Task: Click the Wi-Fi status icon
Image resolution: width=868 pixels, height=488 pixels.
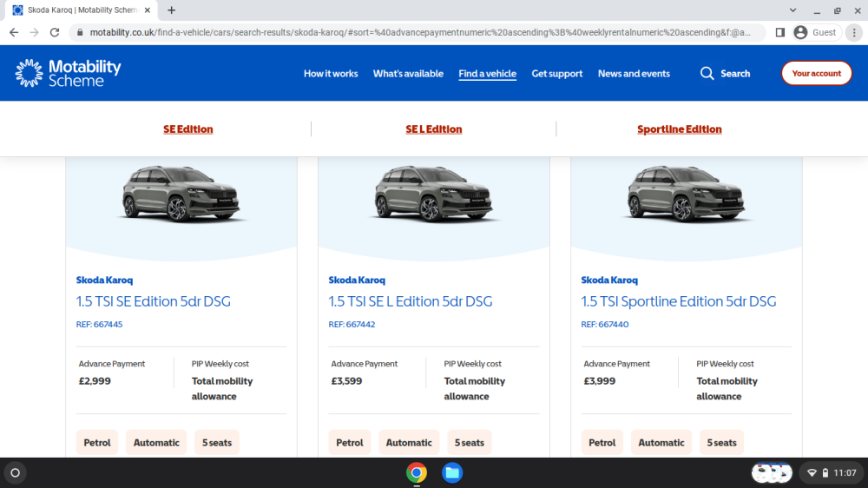Action: tap(812, 472)
